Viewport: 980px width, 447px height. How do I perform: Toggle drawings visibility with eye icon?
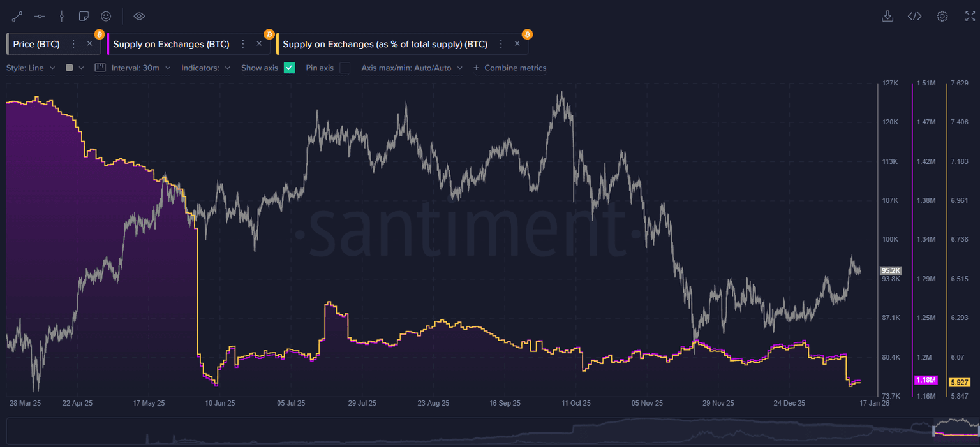coord(140,17)
